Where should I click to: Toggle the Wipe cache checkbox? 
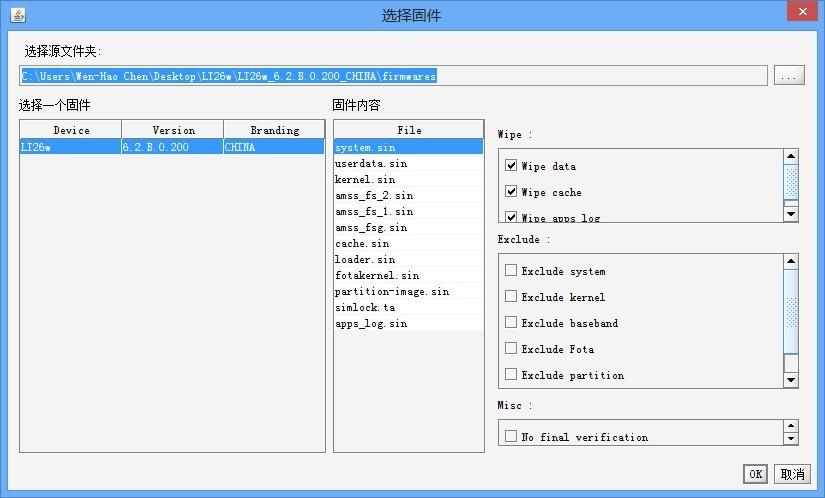(511, 191)
